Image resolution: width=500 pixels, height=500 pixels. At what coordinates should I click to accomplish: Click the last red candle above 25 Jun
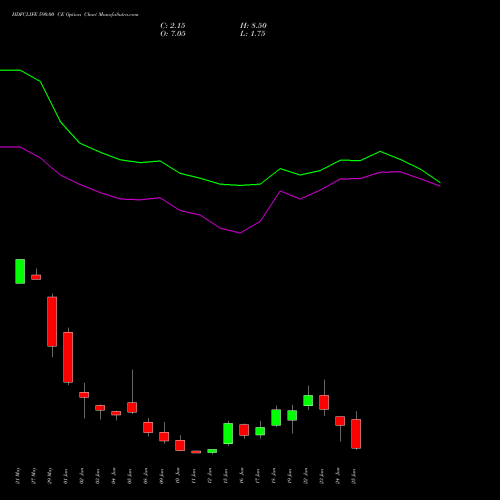356,434
